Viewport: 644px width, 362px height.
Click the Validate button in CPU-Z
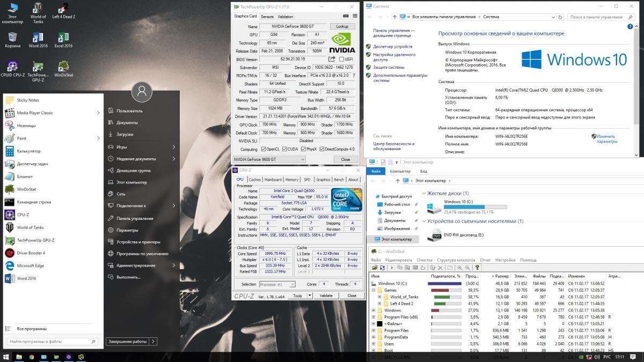326,295
